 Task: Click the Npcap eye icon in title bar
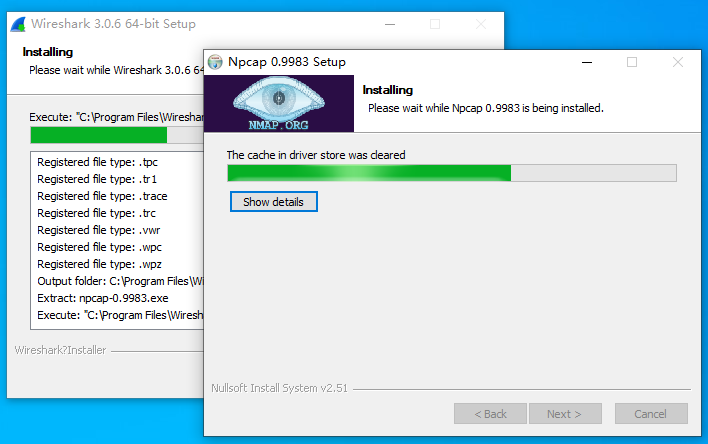tap(215, 62)
